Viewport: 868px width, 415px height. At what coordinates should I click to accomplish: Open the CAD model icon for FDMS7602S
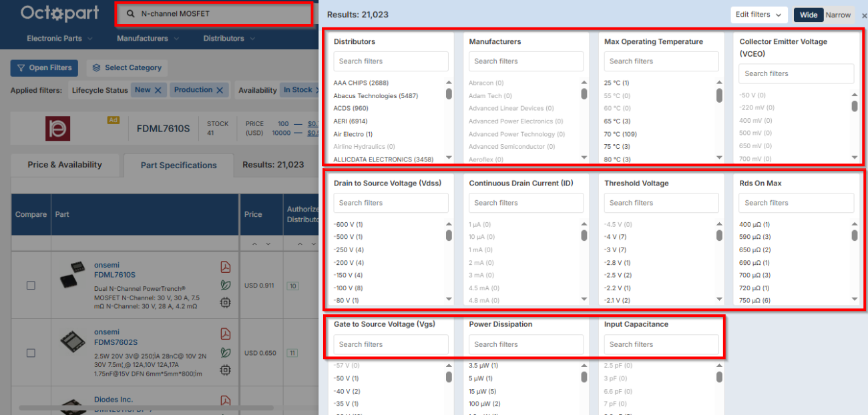click(x=226, y=369)
